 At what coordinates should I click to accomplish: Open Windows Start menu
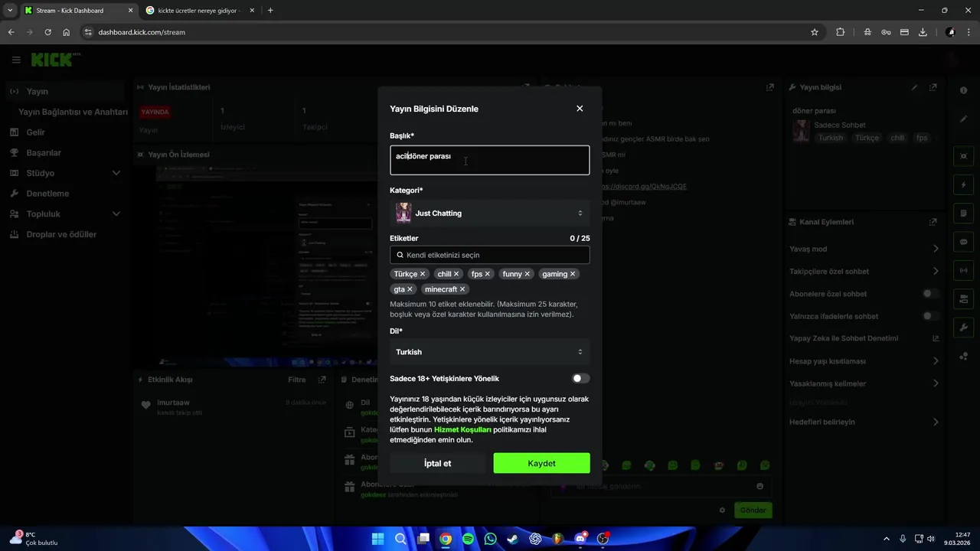coord(377,539)
